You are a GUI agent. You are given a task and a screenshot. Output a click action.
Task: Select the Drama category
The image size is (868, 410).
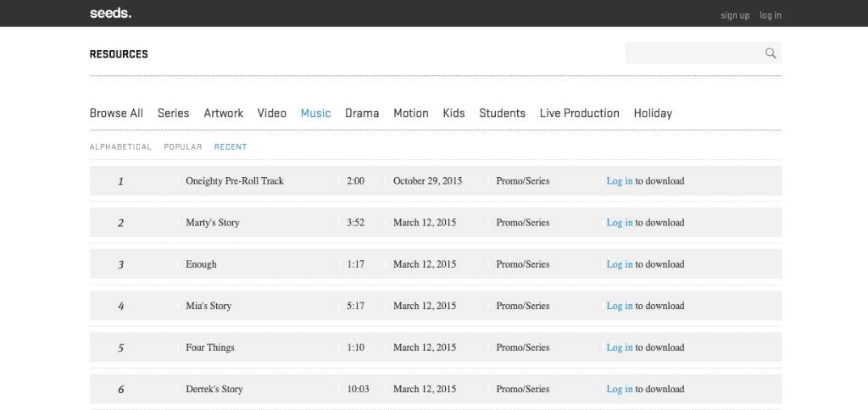click(x=362, y=113)
